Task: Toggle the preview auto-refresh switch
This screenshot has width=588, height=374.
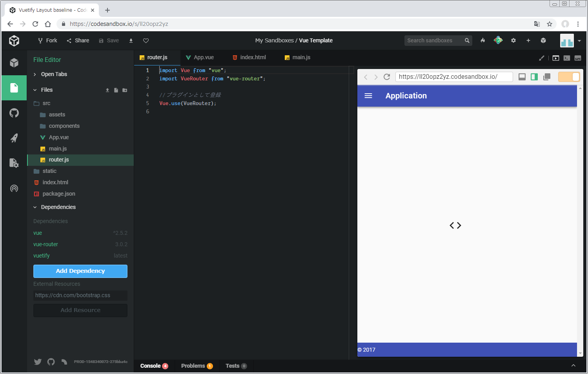Action: point(569,77)
